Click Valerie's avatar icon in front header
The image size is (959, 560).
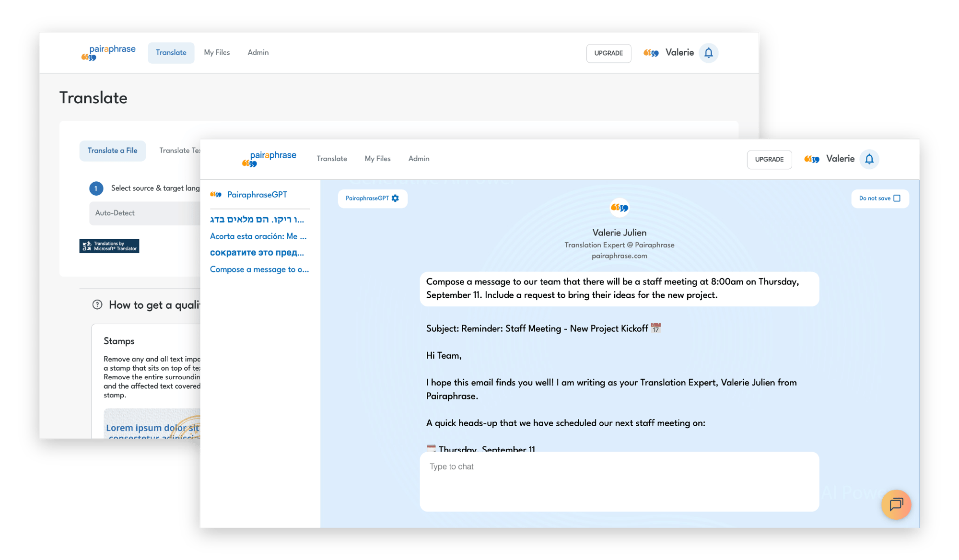(x=812, y=159)
